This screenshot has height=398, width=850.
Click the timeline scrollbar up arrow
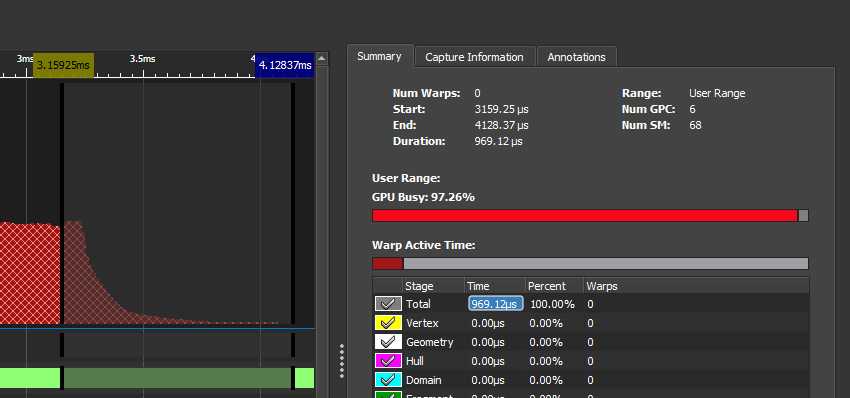(321, 59)
